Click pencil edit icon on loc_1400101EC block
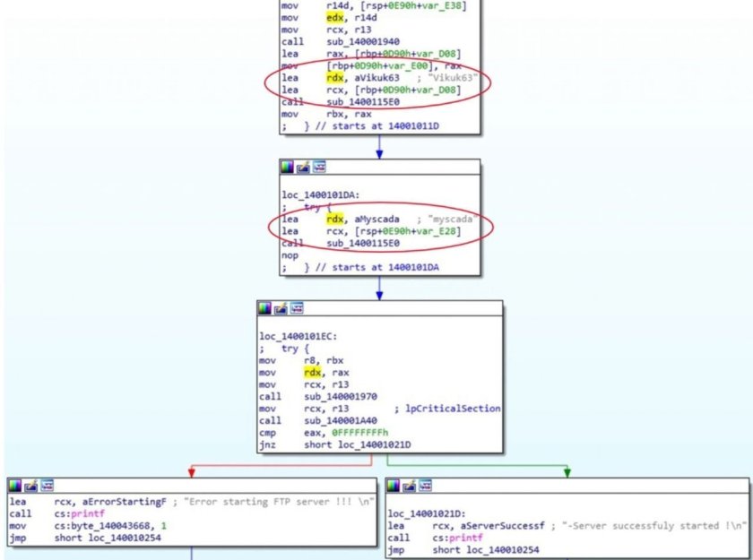The width and height of the screenshot is (753, 560). (x=281, y=308)
